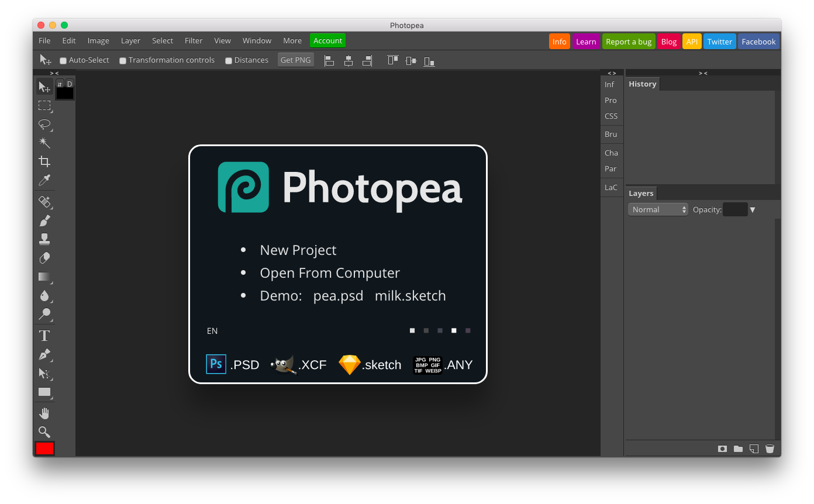Click the swap colors icon
The height and width of the screenshot is (504, 814).
coord(60,84)
